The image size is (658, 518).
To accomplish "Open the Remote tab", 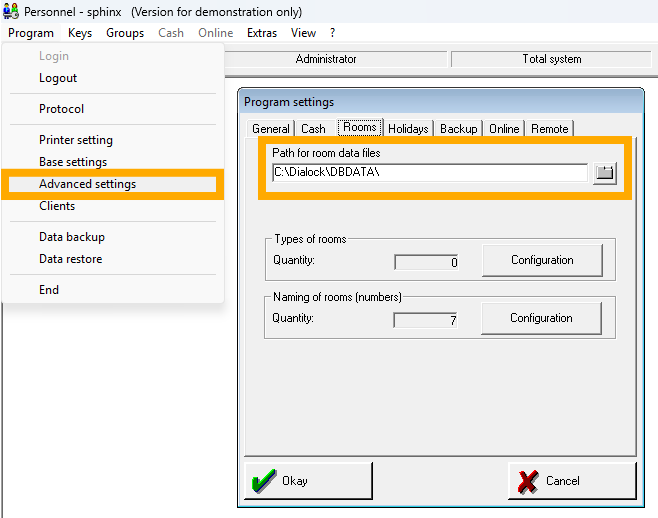I will (x=550, y=129).
